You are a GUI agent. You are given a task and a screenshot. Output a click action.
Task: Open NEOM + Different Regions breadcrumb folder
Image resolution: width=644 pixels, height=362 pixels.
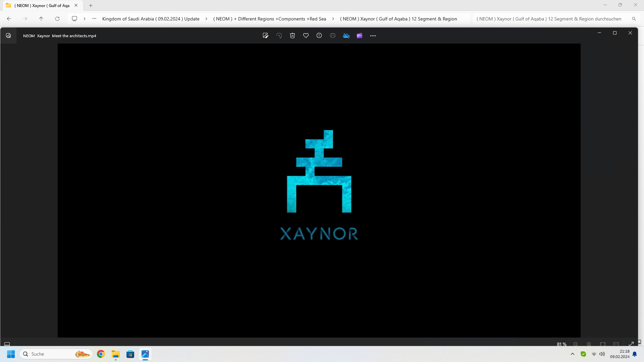coord(270,19)
